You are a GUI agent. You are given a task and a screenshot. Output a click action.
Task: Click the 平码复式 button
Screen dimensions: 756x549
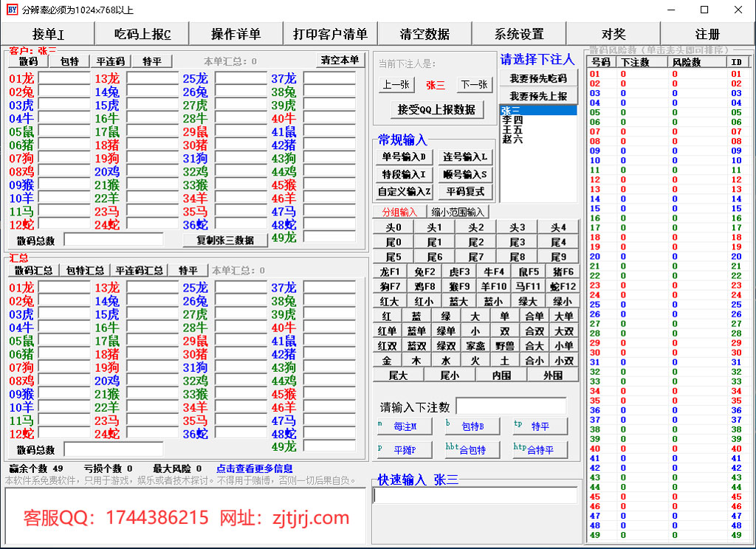(465, 191)
